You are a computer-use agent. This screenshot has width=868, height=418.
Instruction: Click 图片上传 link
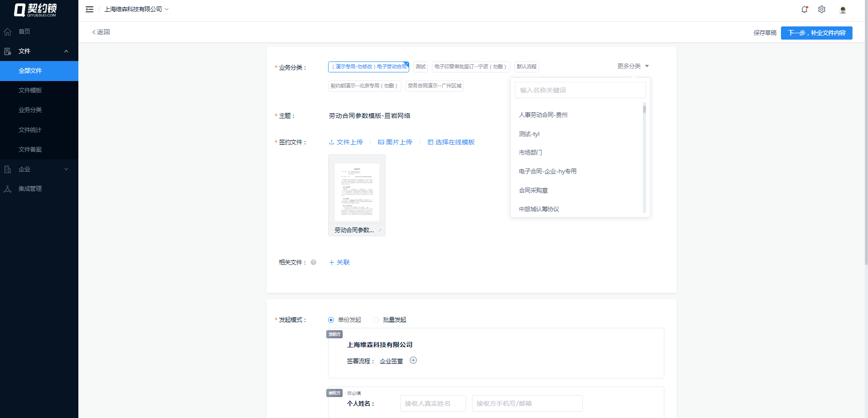pos(395,142)
